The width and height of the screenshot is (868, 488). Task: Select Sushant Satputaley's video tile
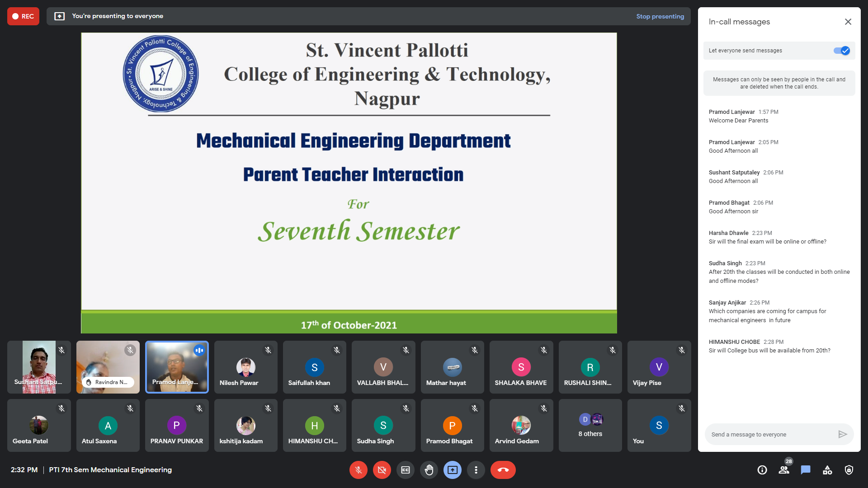[39, 367]
